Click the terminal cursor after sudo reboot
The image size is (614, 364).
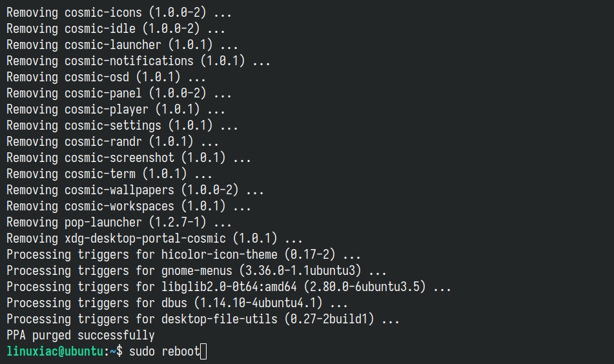tap(204, 352)
